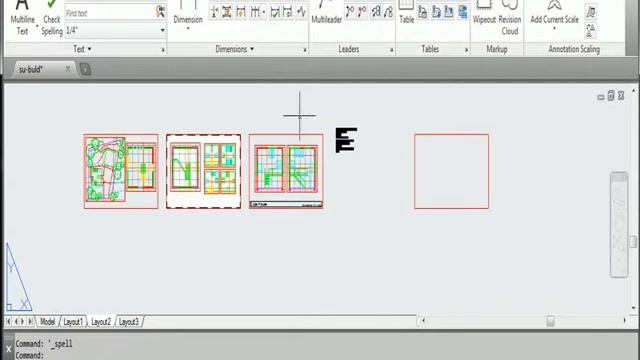Click the vertical scrollbar down arrow
Viewport: 640px width, 360px height.
(x=633, y=308)
